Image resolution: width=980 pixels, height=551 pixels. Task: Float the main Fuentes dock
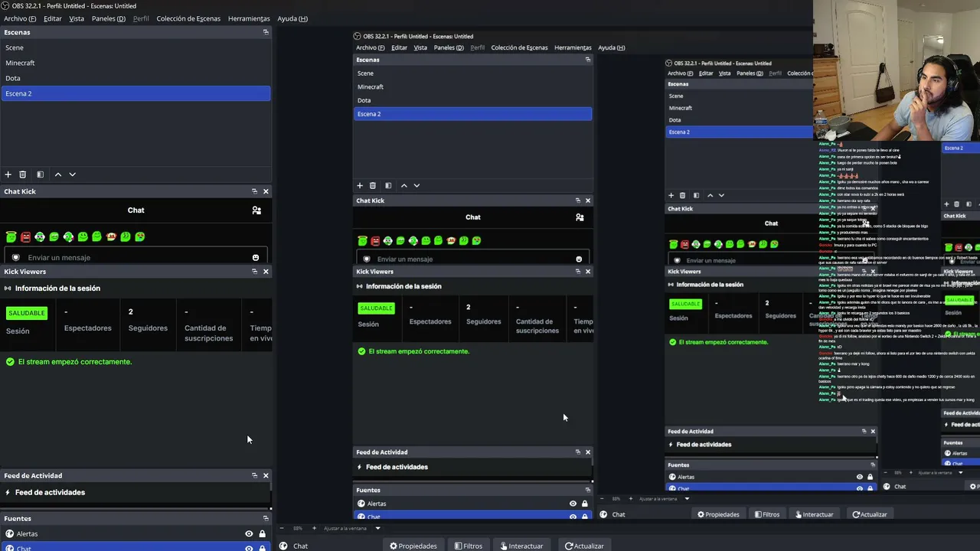coord(266,518)
